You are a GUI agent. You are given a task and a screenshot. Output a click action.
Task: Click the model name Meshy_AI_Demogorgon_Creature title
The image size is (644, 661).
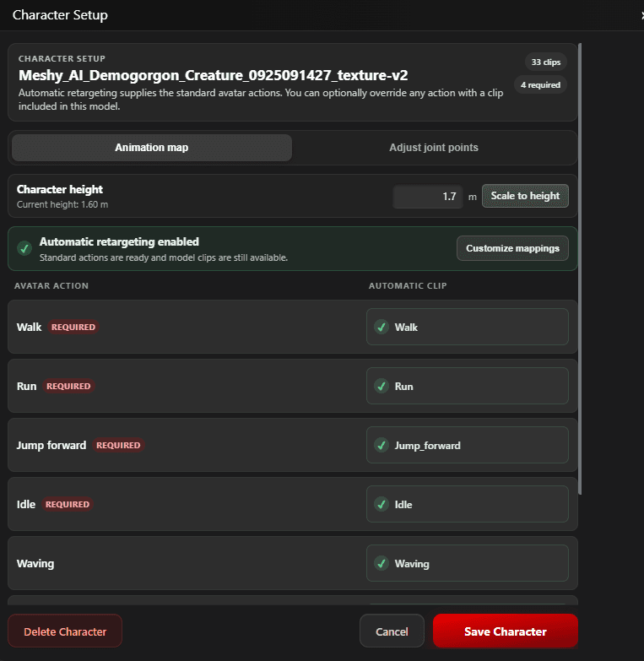[x=214, y=75]
